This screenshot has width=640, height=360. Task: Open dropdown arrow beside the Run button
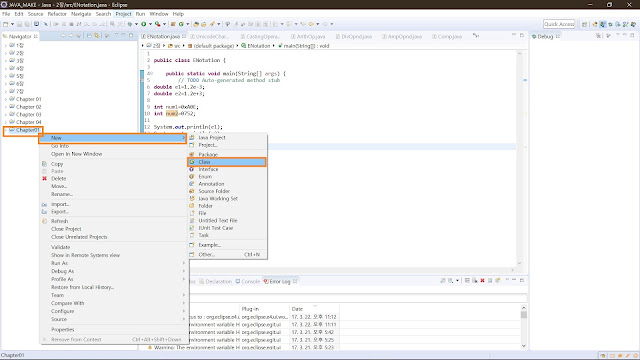pyautogui.click(x=150, y=24)
